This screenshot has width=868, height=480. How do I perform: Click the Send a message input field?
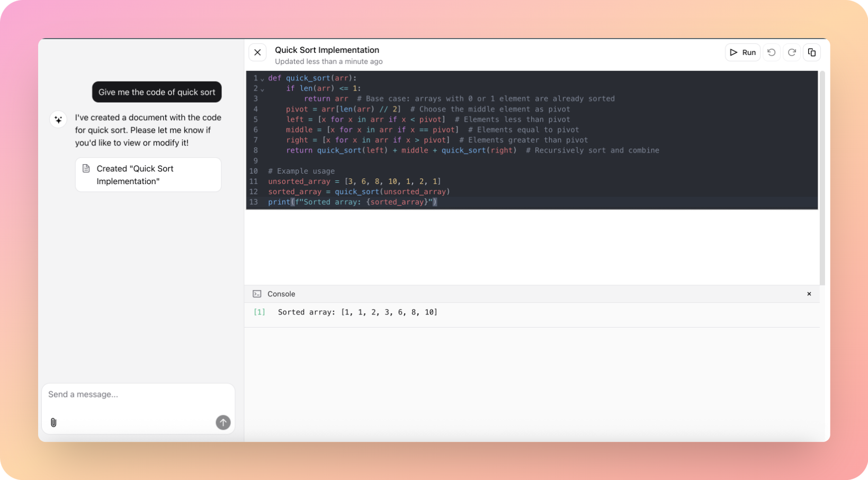tap(138, 394)
